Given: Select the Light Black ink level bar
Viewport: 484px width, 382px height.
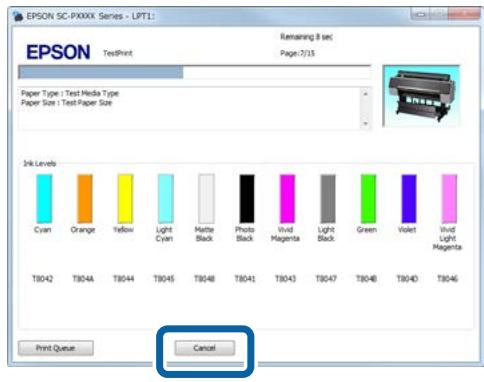Looking at the screenshot, I should (x=328, y=198).
